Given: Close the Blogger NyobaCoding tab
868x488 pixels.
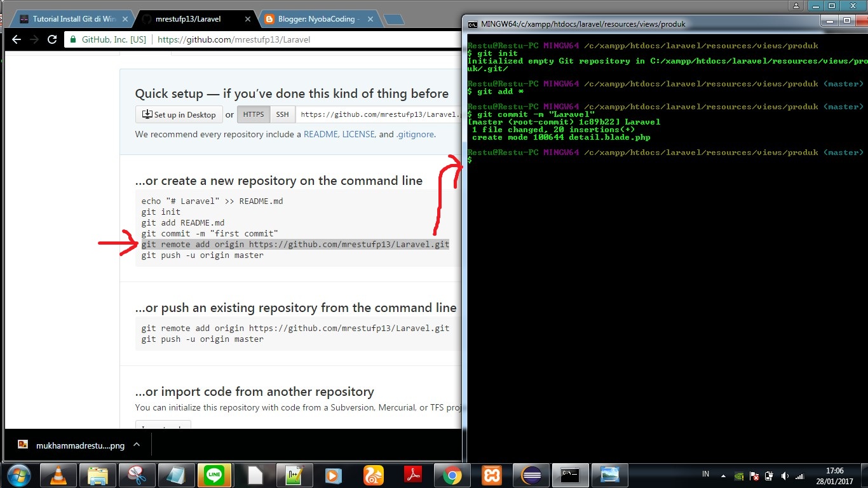Looking at the screenshot, I should [370, 19].
